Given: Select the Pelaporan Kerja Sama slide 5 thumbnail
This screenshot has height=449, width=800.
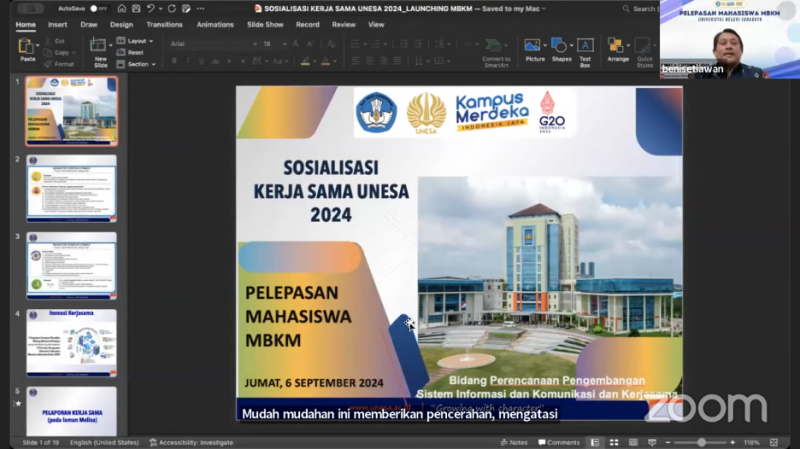Looking at the screenshot, I should pos(71,411).
